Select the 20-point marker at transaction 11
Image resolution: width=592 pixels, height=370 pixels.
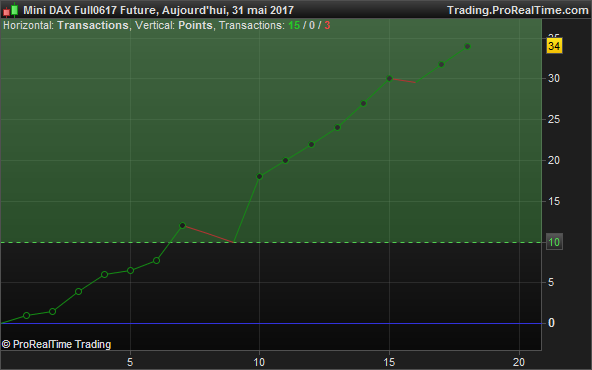[x=285, y=160]
